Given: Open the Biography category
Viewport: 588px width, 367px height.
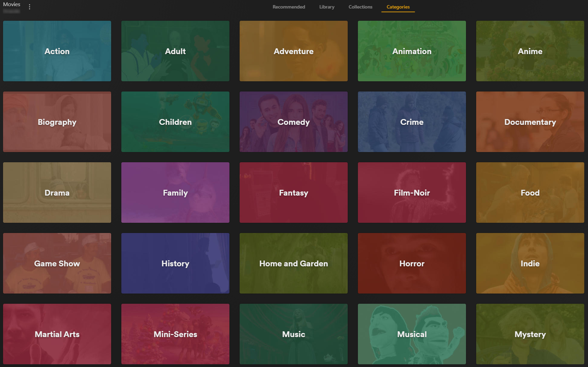Looking at the screenshot, I should (x=57, y=122).
